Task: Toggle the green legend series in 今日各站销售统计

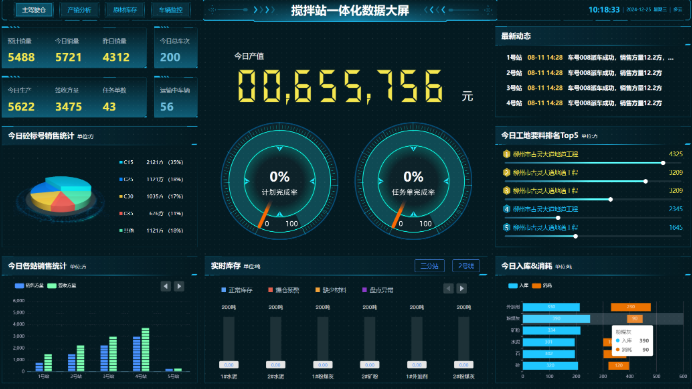Action: pos(62,286)
